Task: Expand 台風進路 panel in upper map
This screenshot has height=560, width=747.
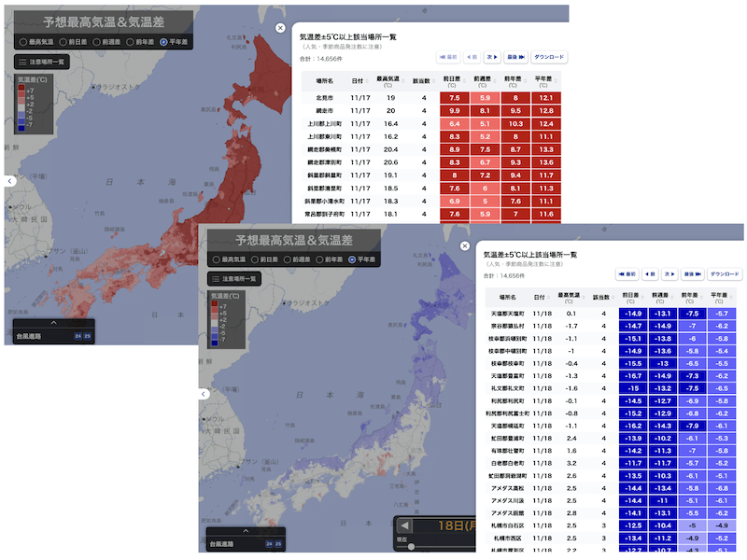Action: point(54,323)
